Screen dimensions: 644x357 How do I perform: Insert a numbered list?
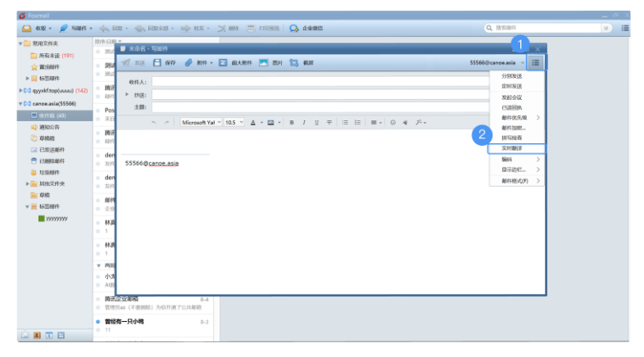(x=358, y=122)
